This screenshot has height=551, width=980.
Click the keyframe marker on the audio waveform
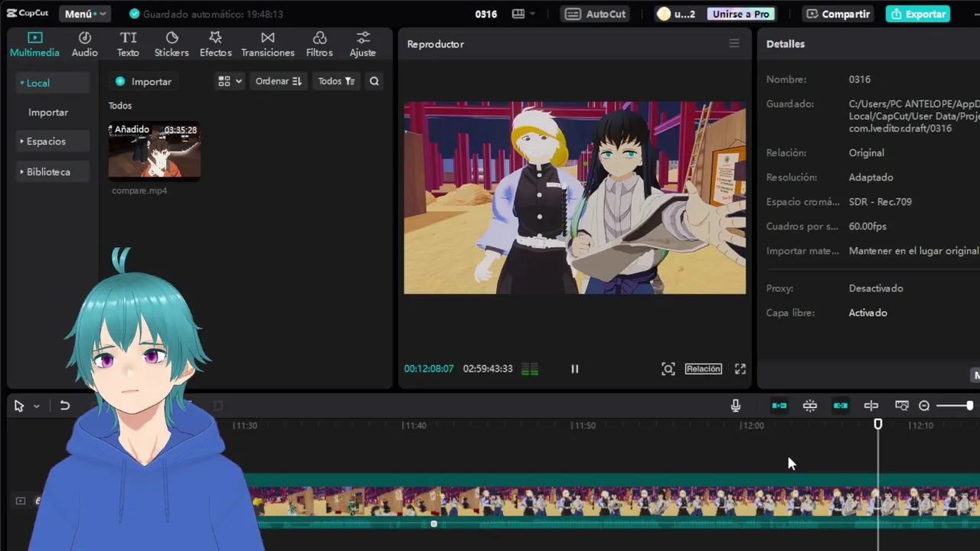click(434, 524)
